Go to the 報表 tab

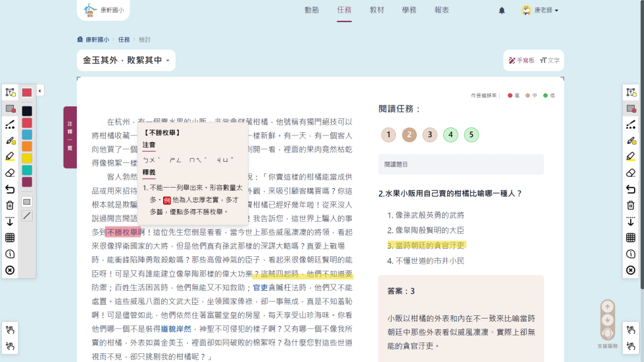point(441,11)
